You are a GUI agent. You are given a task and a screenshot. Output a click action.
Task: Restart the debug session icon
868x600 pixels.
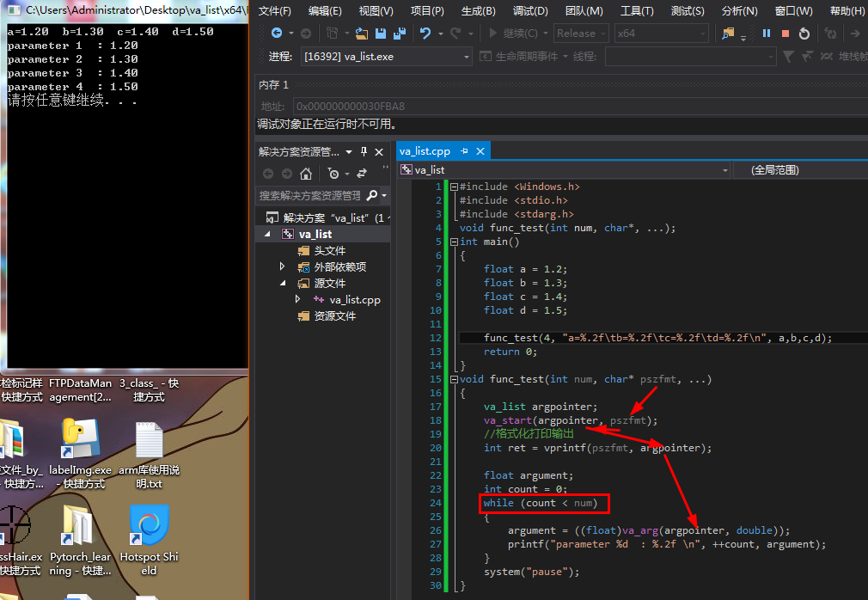coord(804,34)
